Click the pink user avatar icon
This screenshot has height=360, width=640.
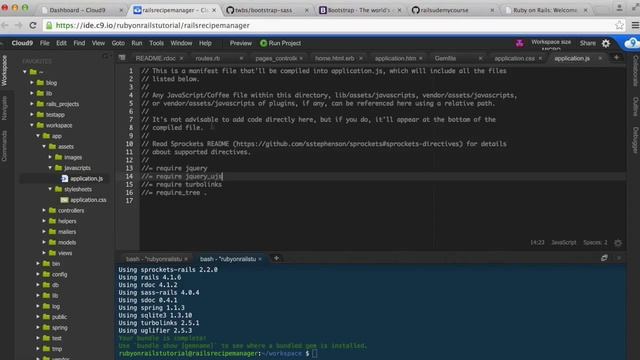[519, 43]
